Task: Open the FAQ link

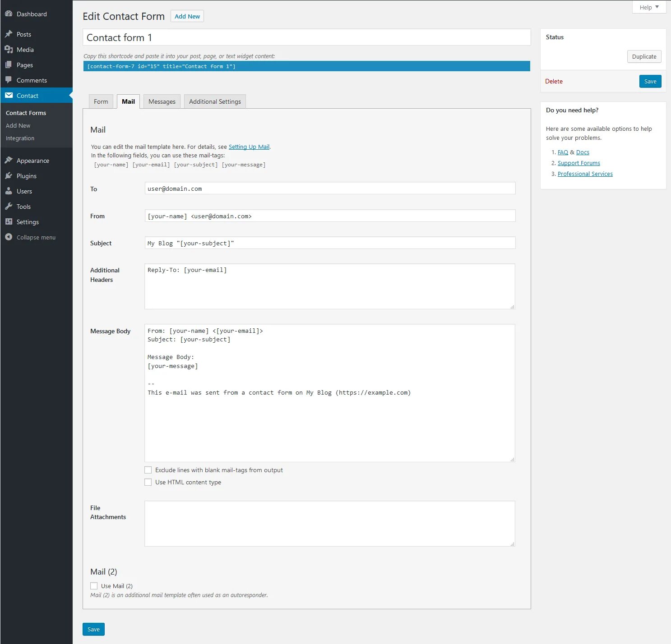Action: (x=563, y=152)
